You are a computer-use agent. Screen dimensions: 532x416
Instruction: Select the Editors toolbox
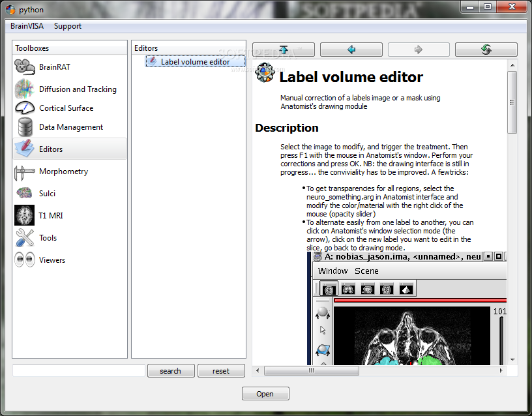70,149
